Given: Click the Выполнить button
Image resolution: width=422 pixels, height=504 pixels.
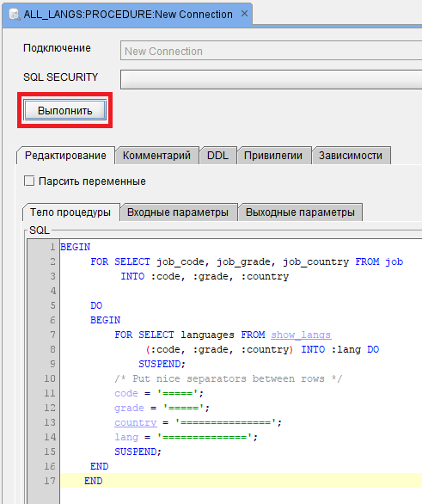Looking at the screenshot, I should point(65,111).
